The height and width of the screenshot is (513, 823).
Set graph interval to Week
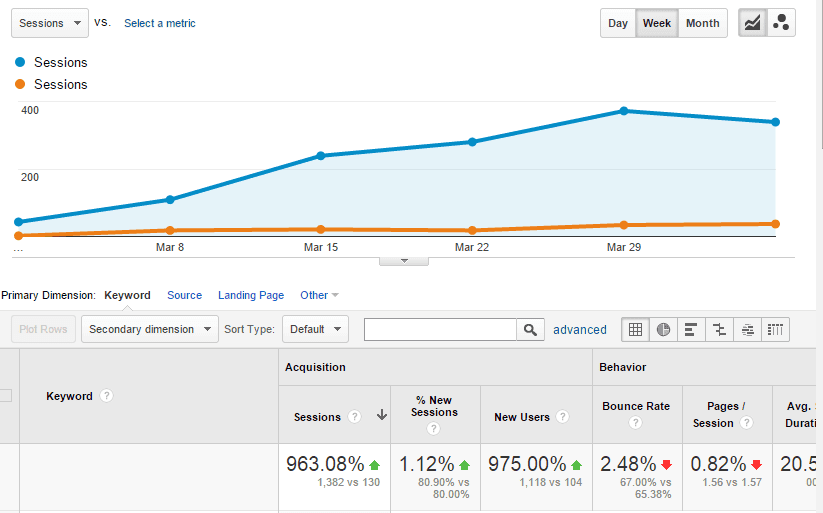657,23
